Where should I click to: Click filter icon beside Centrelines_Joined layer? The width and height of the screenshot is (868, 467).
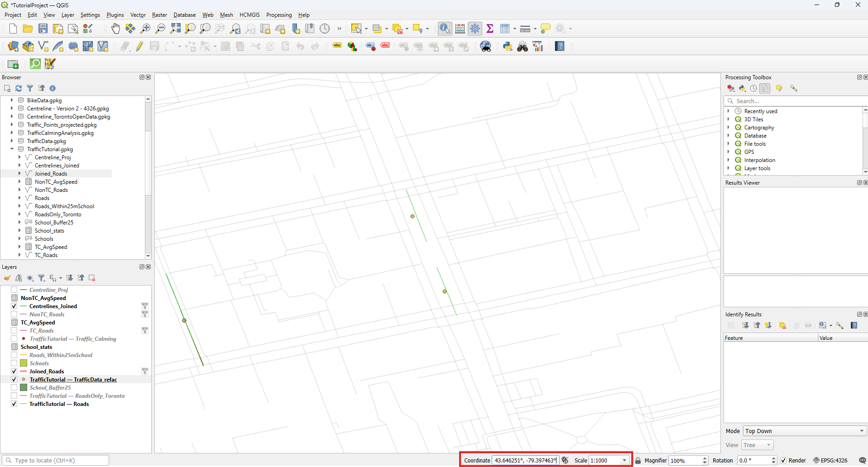coord(145,306)
